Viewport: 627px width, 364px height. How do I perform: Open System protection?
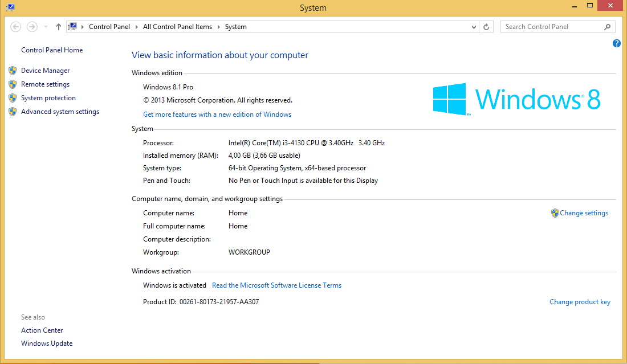point(48,98)
